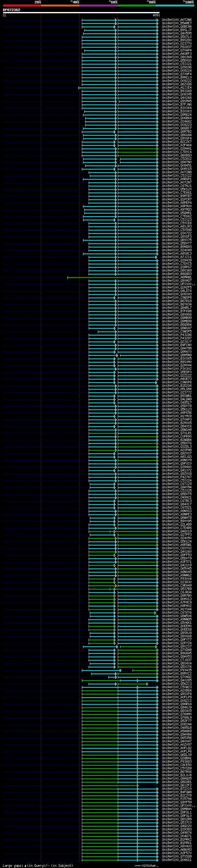This screenshot has width=197, height=868.
Task: Select hit label UniRef100_A3FA64
Action: pyautogui.click(x=177, y=145)
